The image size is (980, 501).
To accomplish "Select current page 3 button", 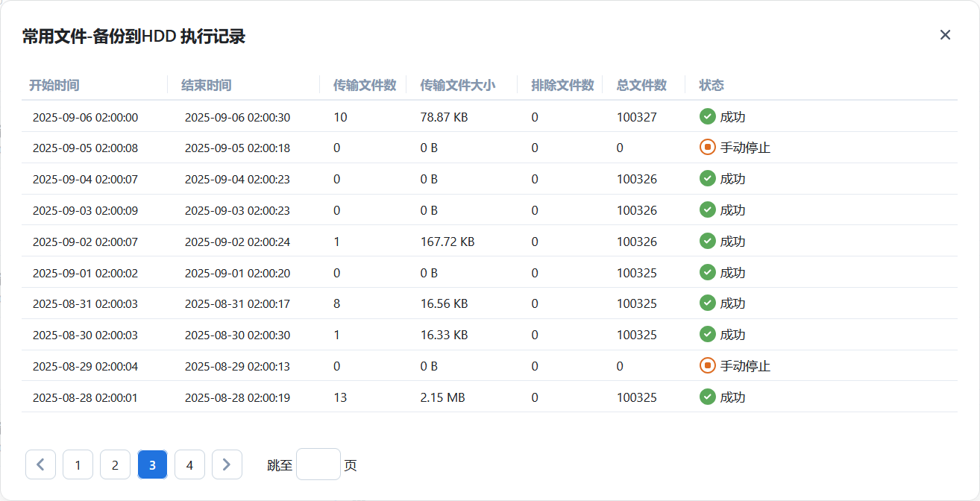I will click(152, 464).
